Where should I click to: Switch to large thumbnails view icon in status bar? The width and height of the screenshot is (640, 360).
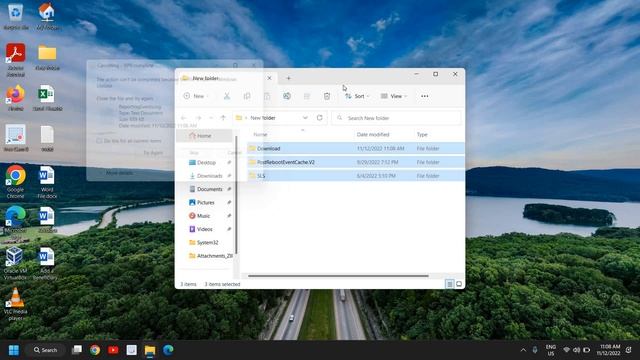coord(459,284)
